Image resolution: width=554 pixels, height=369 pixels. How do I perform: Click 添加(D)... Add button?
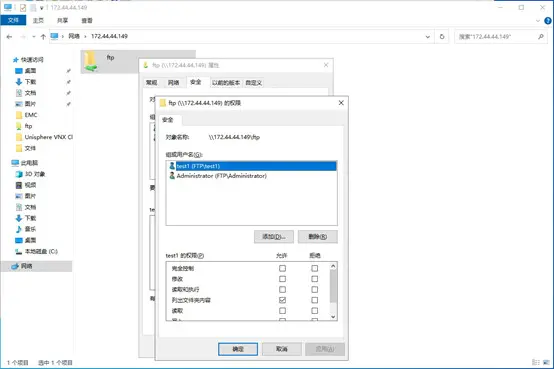274,237
